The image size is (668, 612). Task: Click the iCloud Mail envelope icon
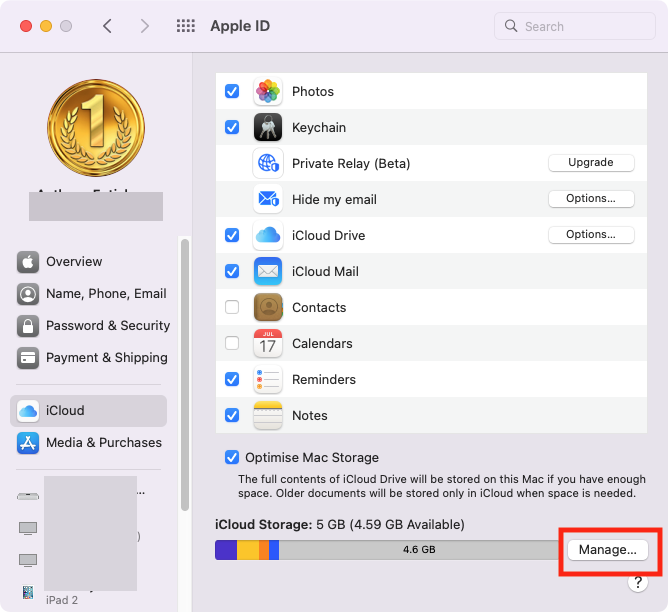click(x=268, y=271)
